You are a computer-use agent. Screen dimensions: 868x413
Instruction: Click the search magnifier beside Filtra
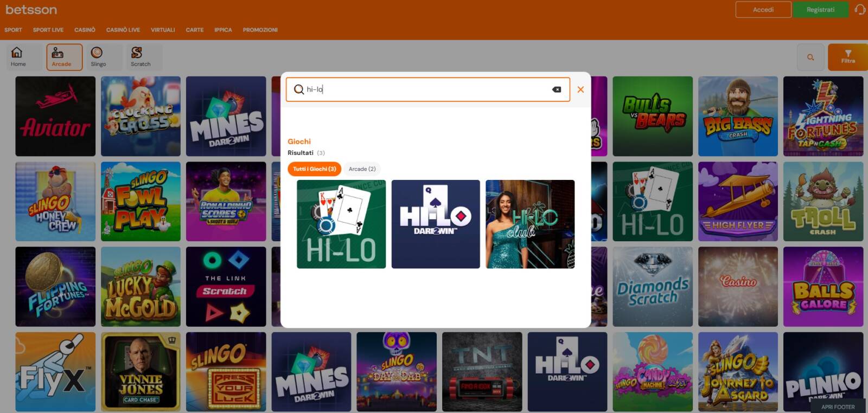pos(810,57)
